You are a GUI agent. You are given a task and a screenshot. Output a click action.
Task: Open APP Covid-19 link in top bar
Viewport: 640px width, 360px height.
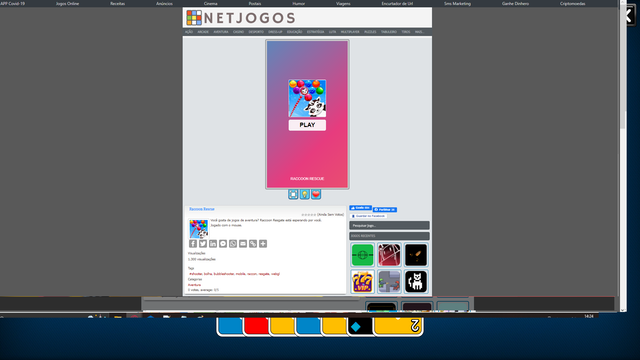point(12,3)
